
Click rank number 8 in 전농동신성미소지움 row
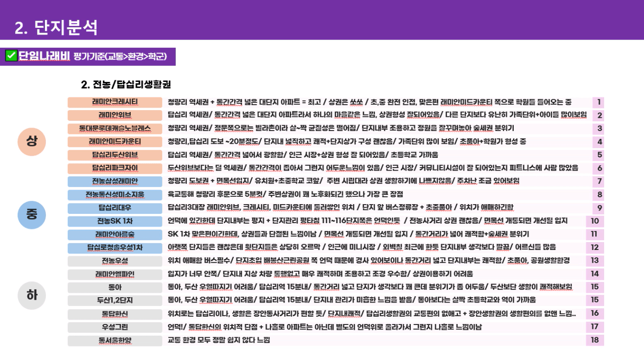599,194
